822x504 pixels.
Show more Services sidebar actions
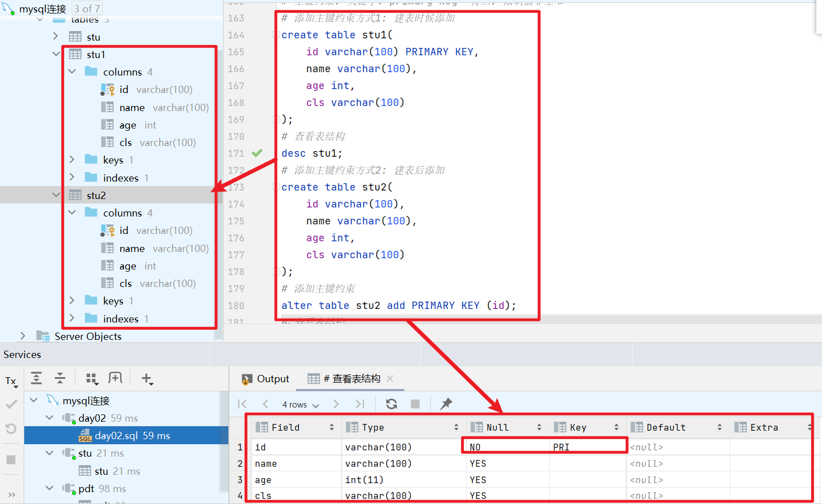[12, 495]
